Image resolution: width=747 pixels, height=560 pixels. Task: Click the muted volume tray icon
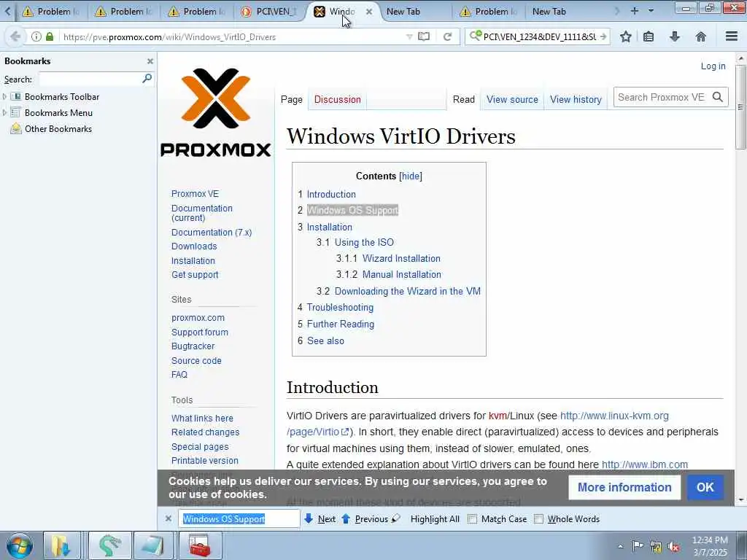[x=674, y=547]
